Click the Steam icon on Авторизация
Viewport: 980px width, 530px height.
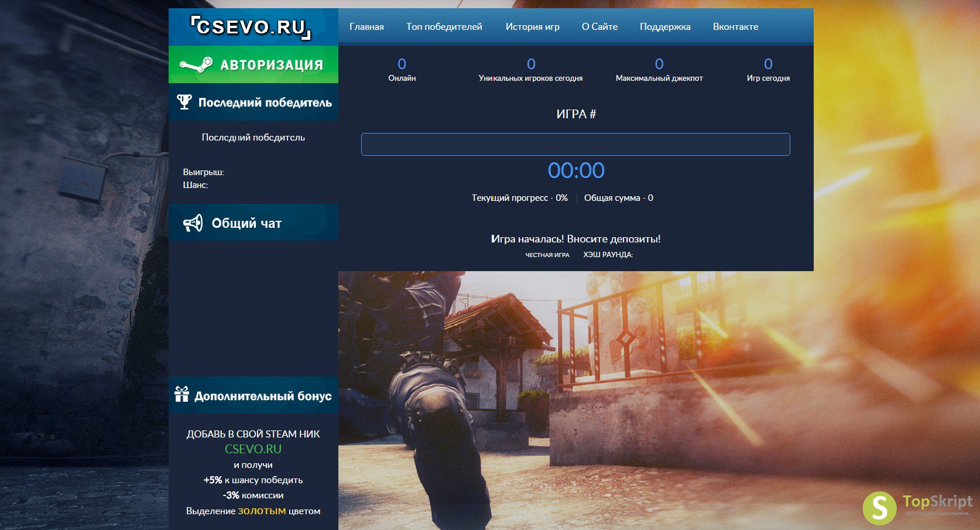coord(196,65)
